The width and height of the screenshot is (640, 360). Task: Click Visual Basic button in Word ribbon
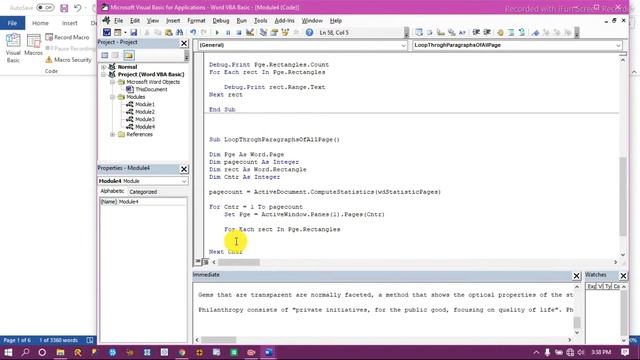click(13, 48)
